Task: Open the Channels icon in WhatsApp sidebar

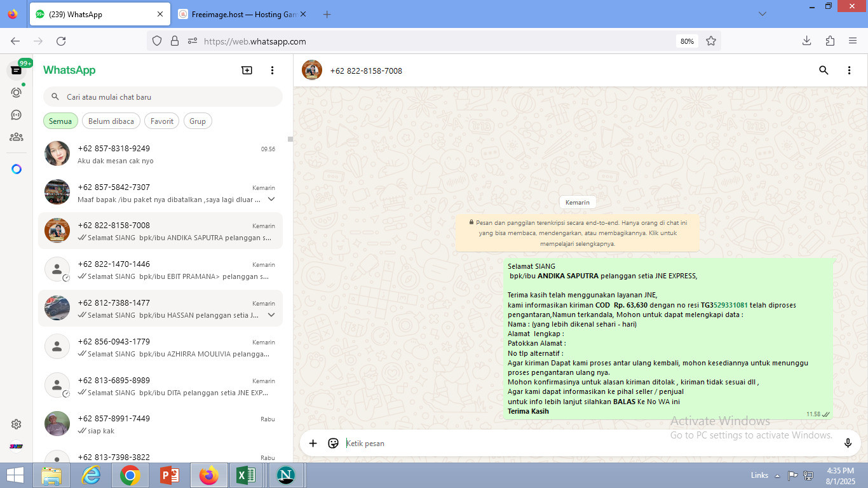Action: [17, 114]
